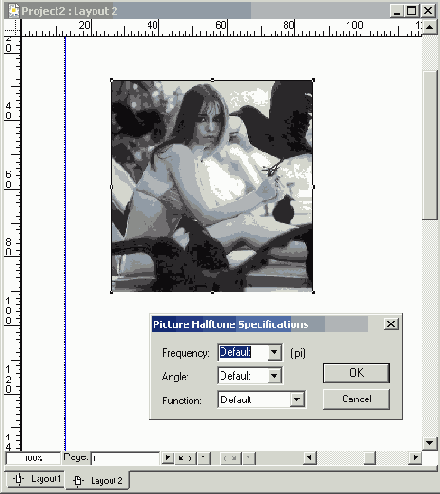Maximize the Project2 window
Image resolution: width=440 pixels, height=494 pixels.
pyautogui.click(x=412, y=11)
